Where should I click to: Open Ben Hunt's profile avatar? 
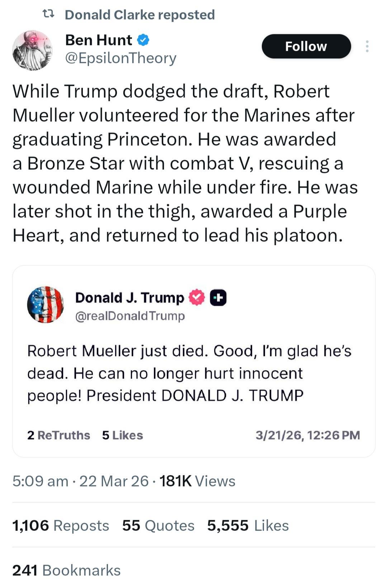click(32, 50)
